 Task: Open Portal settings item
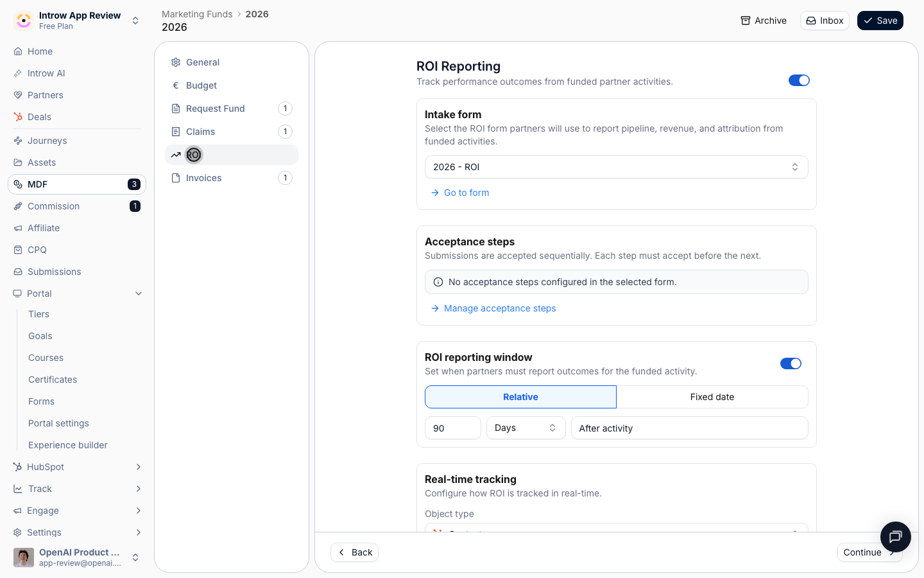coord(58,423)
